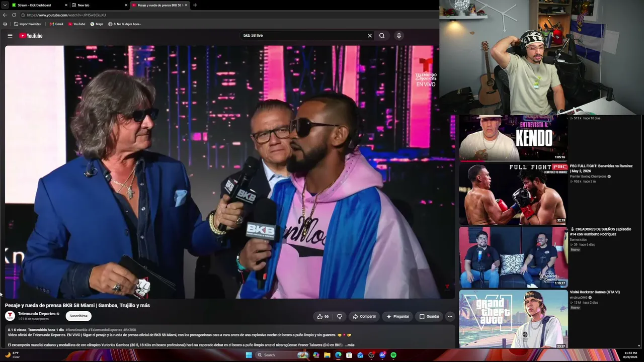Open a new browser tab
The image size is (644, 362).
pos(195,5)
